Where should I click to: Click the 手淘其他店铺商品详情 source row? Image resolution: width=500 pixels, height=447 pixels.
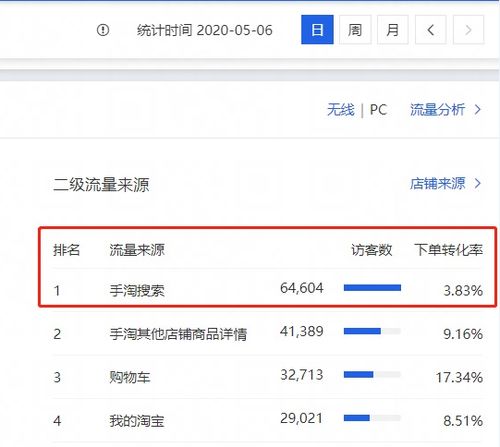(x=268, y=333)
